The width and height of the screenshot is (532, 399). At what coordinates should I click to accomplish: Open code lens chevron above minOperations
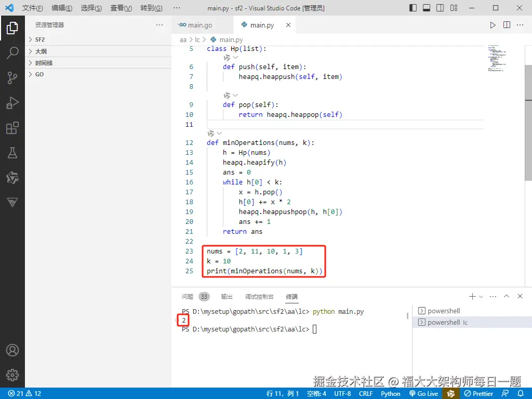click(219, 134)
